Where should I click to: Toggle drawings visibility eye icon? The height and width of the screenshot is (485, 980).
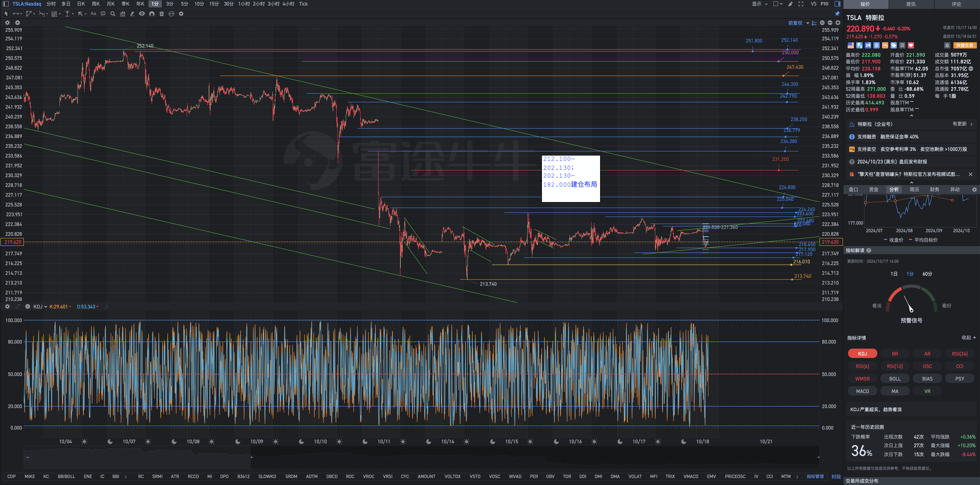pyautogui.click(x=142, y=14)
